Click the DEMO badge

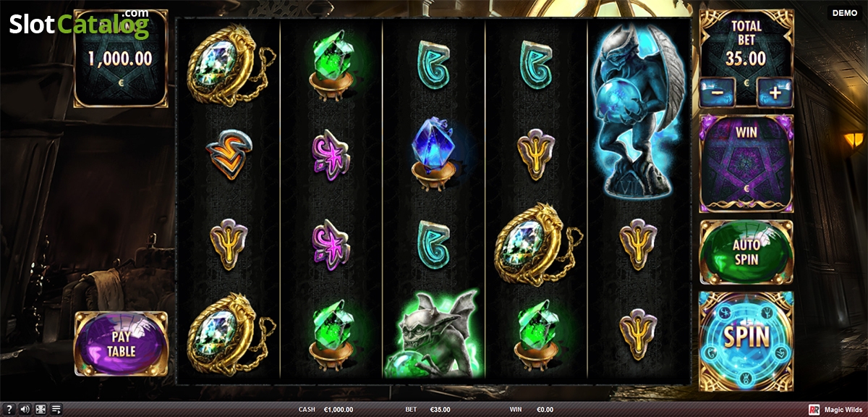(845, 12)
